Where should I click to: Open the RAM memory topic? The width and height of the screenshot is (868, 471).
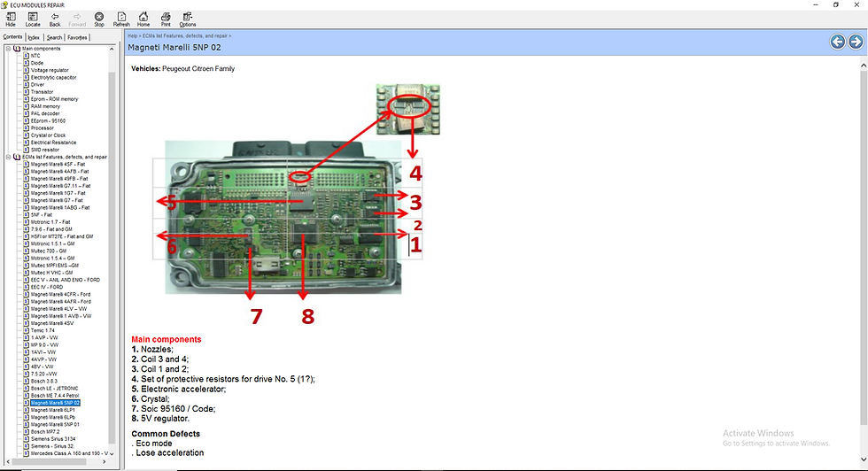(x=45, y=106)
